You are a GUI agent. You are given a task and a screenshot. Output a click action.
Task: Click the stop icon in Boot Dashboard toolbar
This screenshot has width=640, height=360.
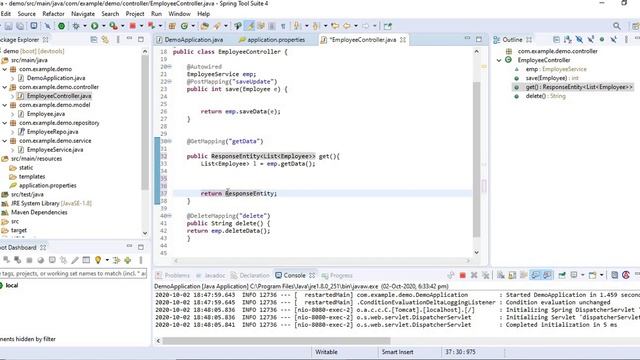tap(29, 260)
